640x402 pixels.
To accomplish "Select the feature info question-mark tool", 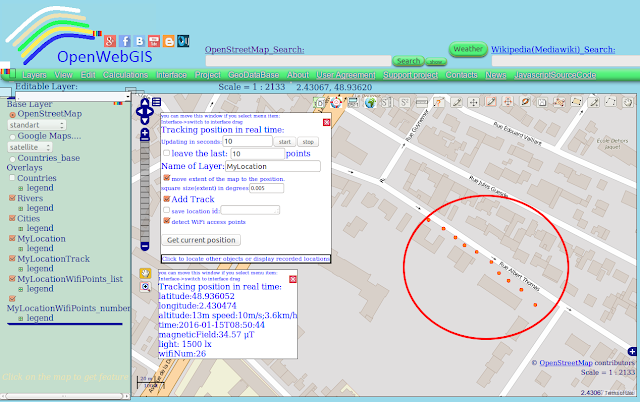I will pyautogui.click(x=439, y=102).
